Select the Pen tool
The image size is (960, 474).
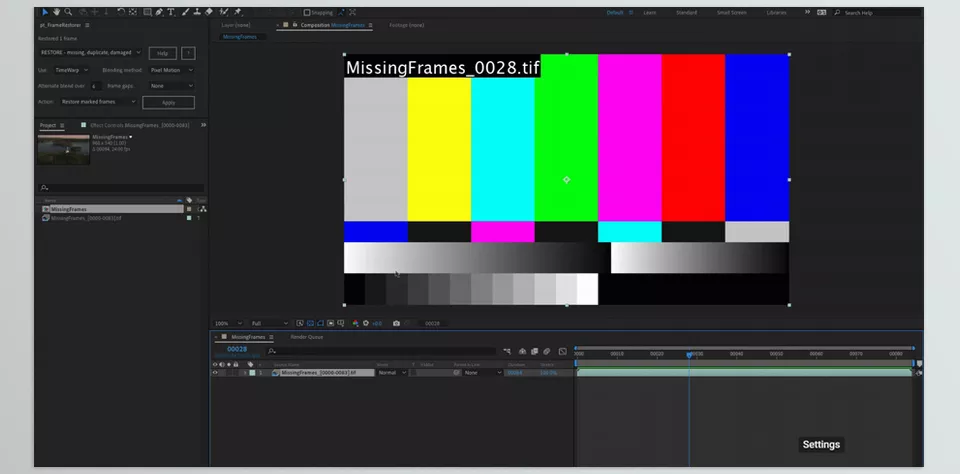point(160,12)
